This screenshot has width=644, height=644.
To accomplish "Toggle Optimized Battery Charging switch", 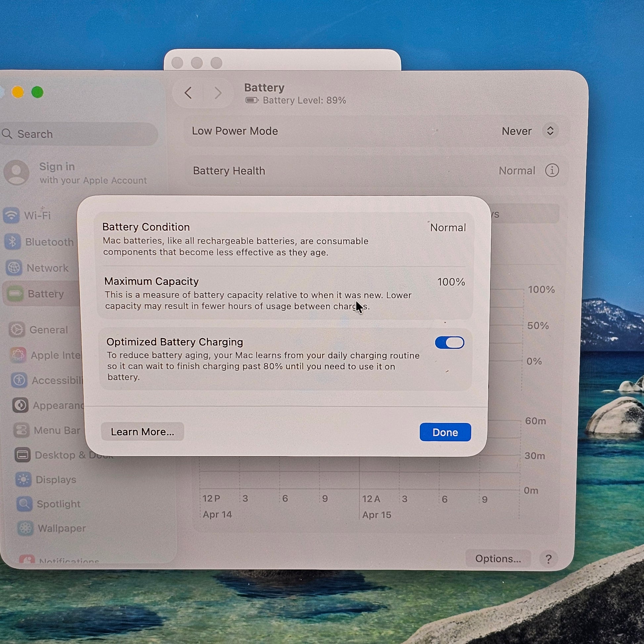I will [449, 342].
